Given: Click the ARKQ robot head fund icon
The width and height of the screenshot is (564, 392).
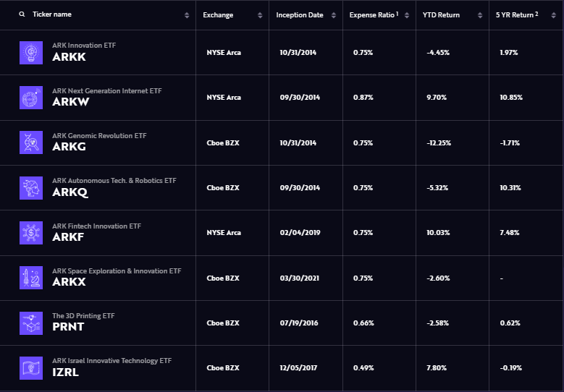Looking at the screenshot, I should click(31, 187).
